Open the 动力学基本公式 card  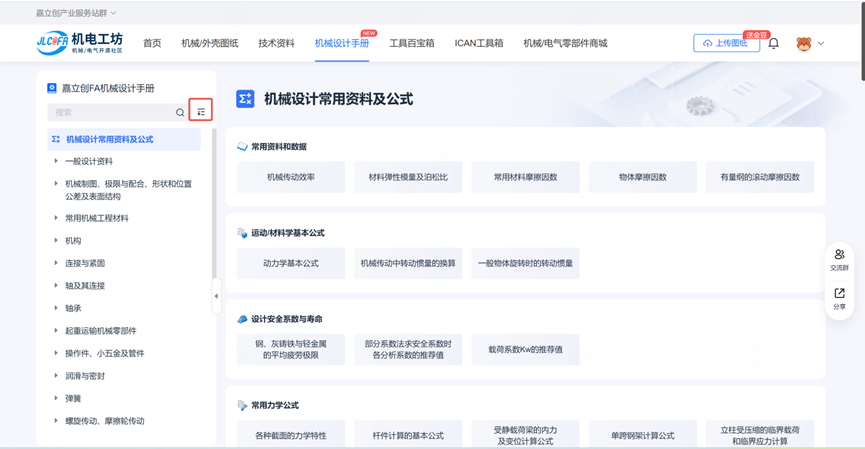[x=290, y=263]
